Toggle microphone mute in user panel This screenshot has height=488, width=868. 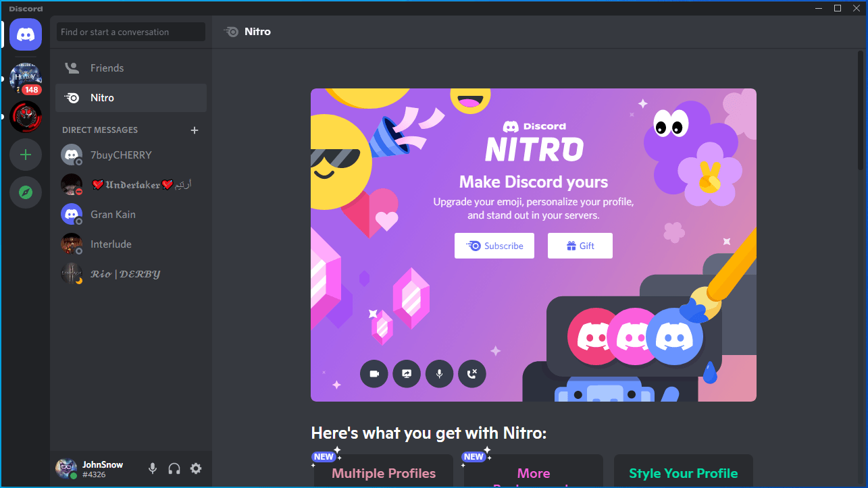pyautogui.click(x=153, y=468)
